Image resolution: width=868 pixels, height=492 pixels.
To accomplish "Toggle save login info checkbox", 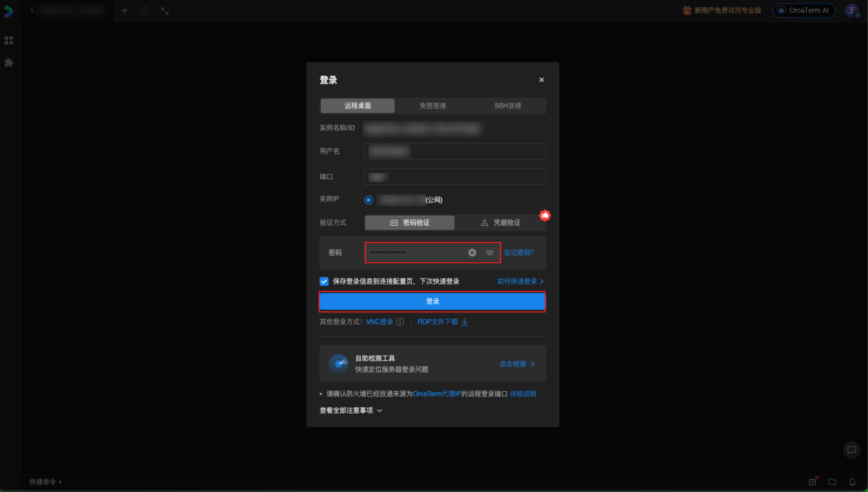I will point(324,281).
